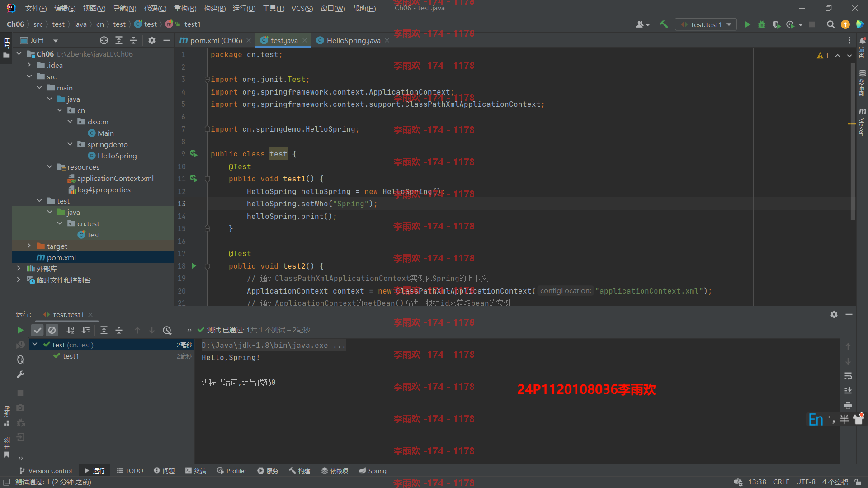Open the Spring tool window
Viewport: 868px width, 488px height.
[x=373, y=471]
